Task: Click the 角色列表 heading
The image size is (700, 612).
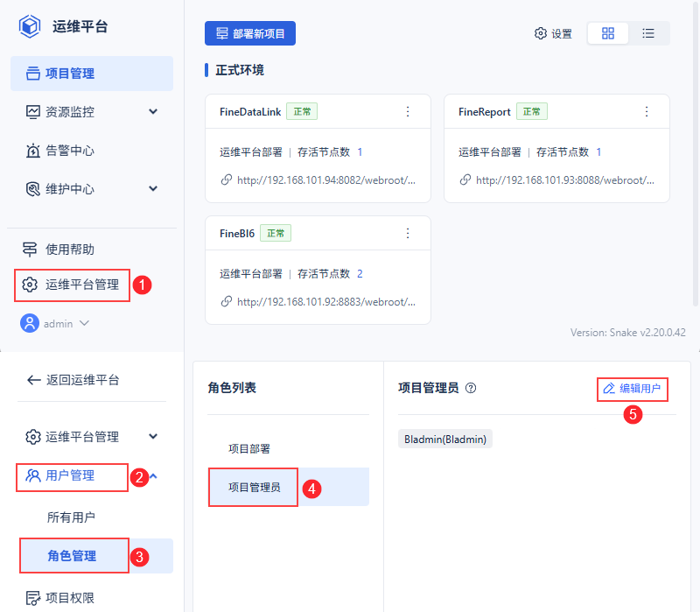Action: tap(232, 388)
